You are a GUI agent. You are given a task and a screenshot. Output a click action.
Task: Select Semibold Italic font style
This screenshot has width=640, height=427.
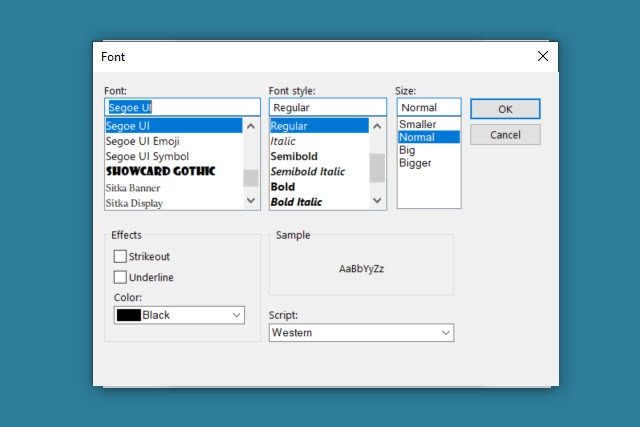pos(319,171)
